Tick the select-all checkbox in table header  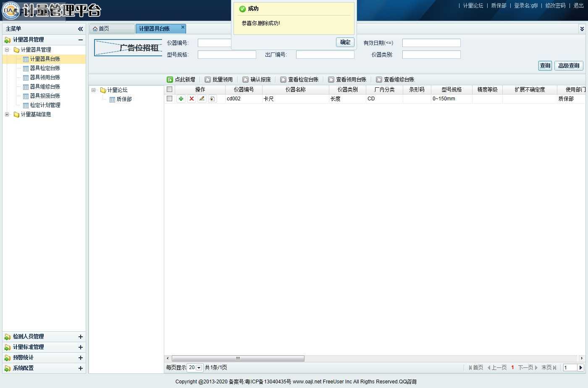[170, 89]
